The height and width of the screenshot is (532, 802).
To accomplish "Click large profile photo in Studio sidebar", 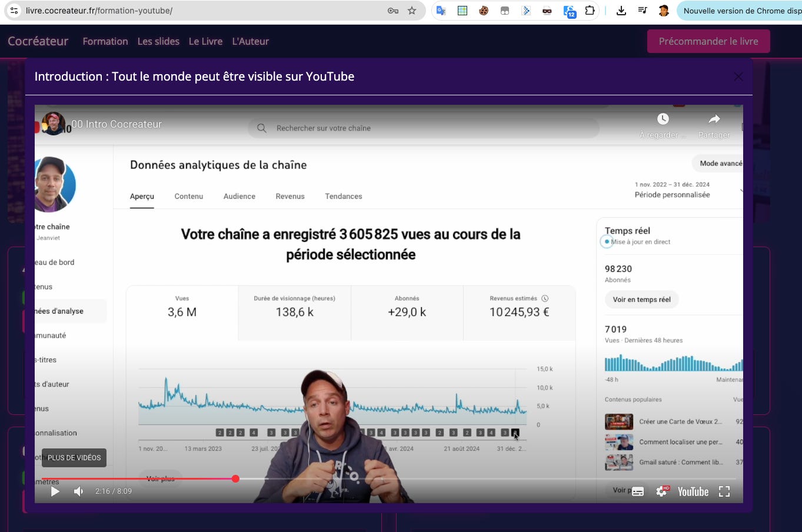I will (55, 184).
